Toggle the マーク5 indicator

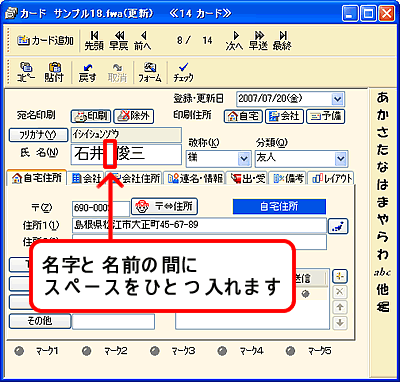click(290, 351)
